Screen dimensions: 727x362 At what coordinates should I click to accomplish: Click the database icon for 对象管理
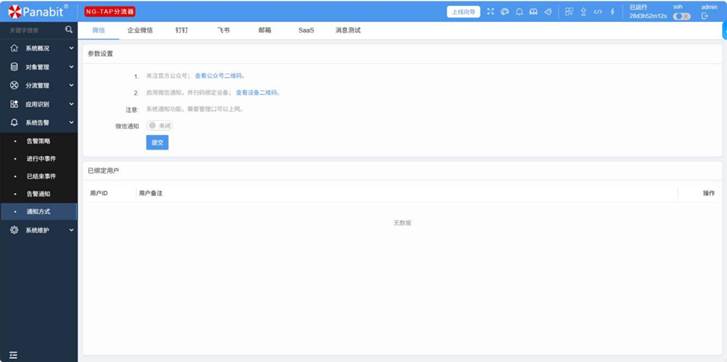coord(14,67)
